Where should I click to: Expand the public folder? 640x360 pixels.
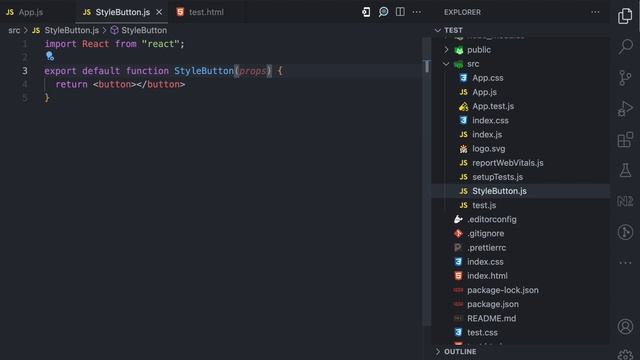click(x=478, y=50)
